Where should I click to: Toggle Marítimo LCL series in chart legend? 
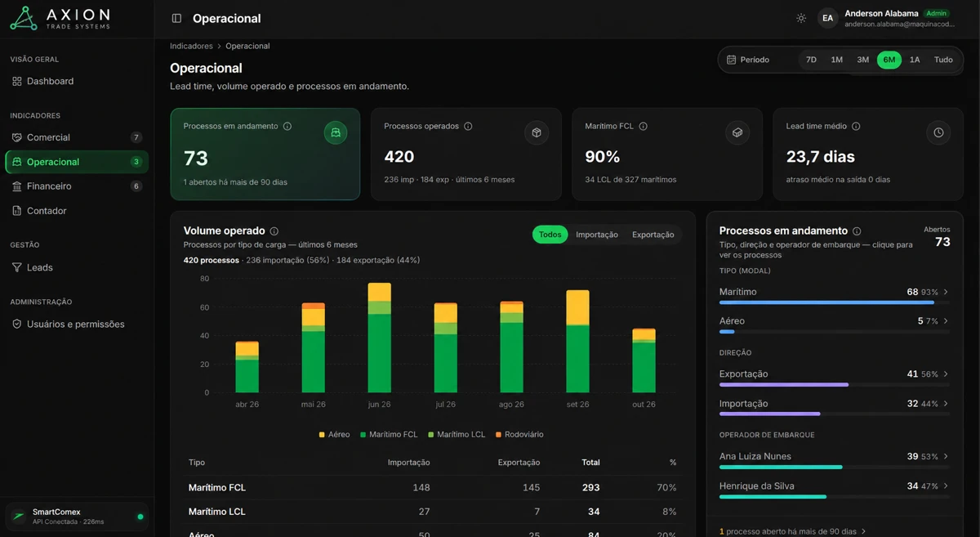point(457,435)
